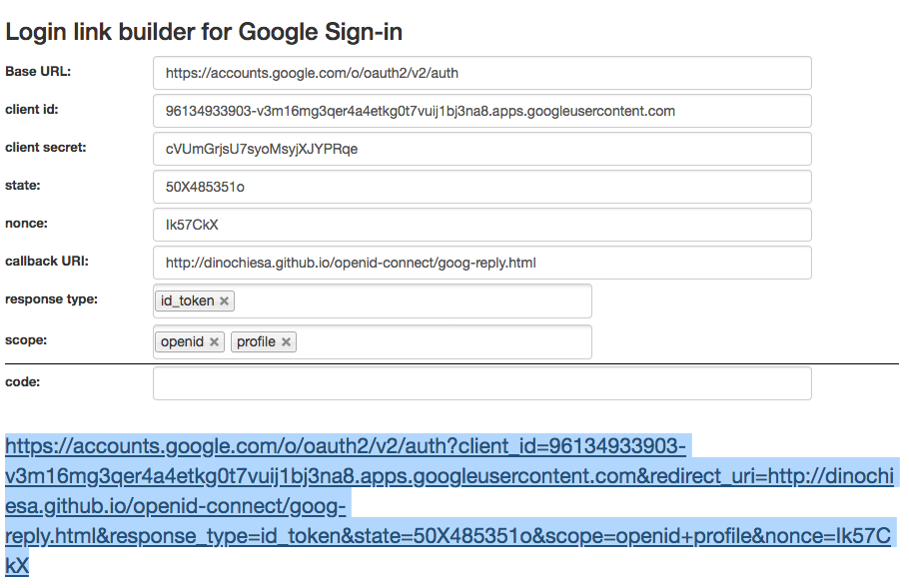Open the generated Google auth link

(450, 506)
